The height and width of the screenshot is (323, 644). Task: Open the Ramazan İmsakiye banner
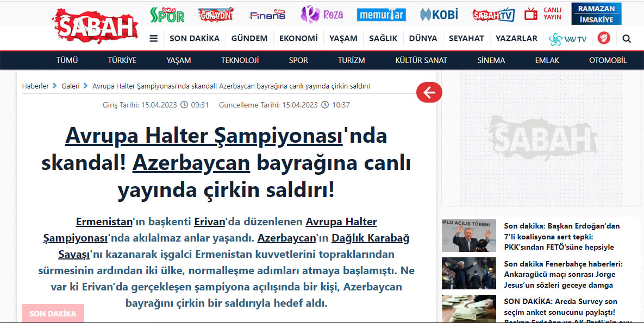coord(596,15)
